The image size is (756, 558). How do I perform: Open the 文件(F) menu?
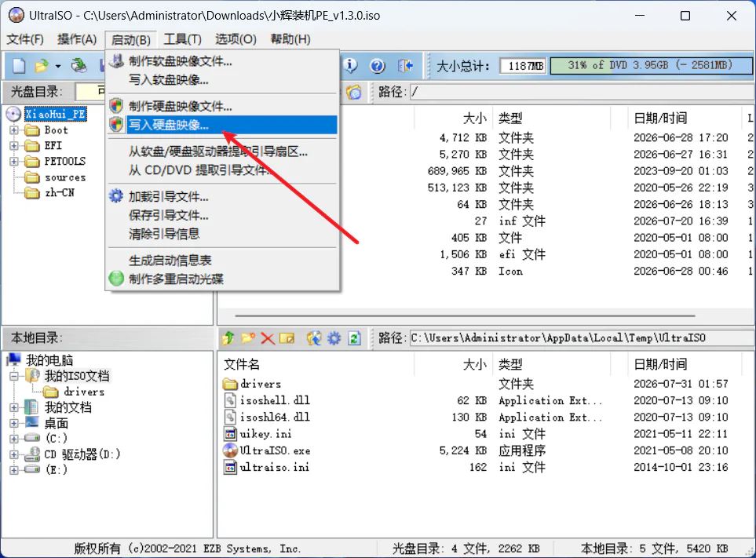tap(25, 39)
